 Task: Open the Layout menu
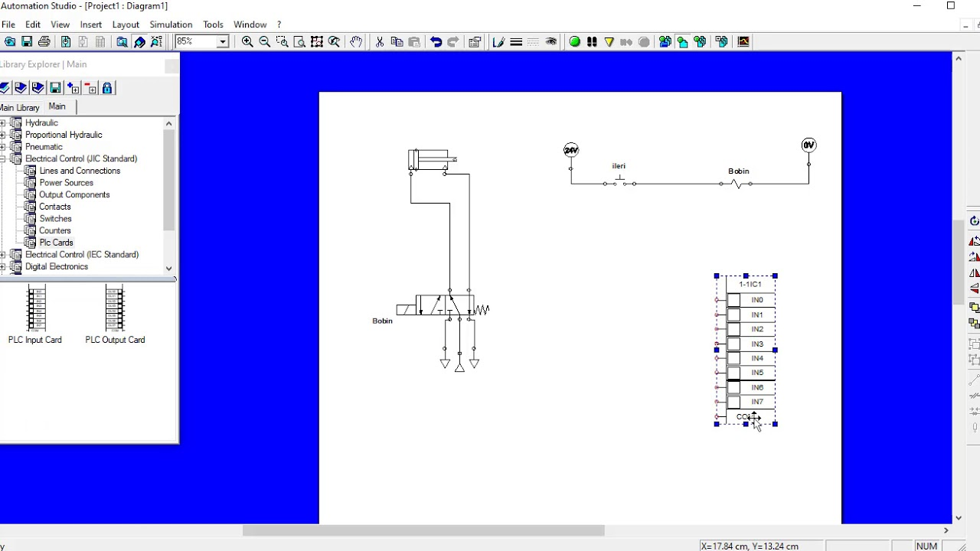[x=126, y=24]
